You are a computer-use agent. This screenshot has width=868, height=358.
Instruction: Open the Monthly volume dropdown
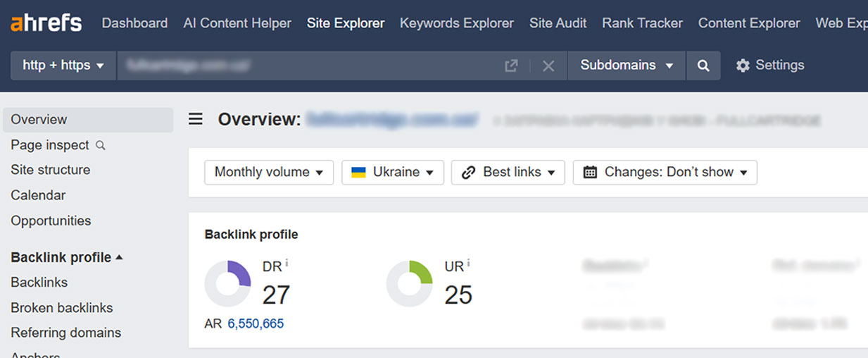(x=268, y=172)
